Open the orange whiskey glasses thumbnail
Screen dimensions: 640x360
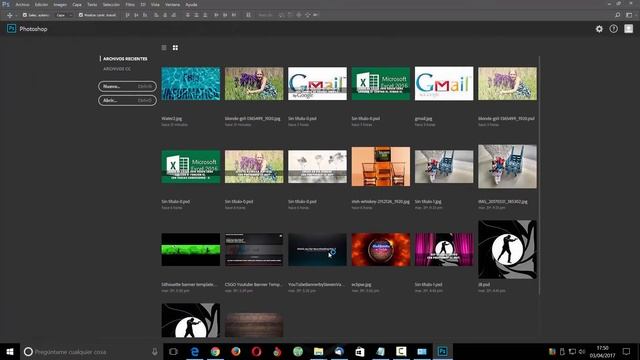click(381, 167)
